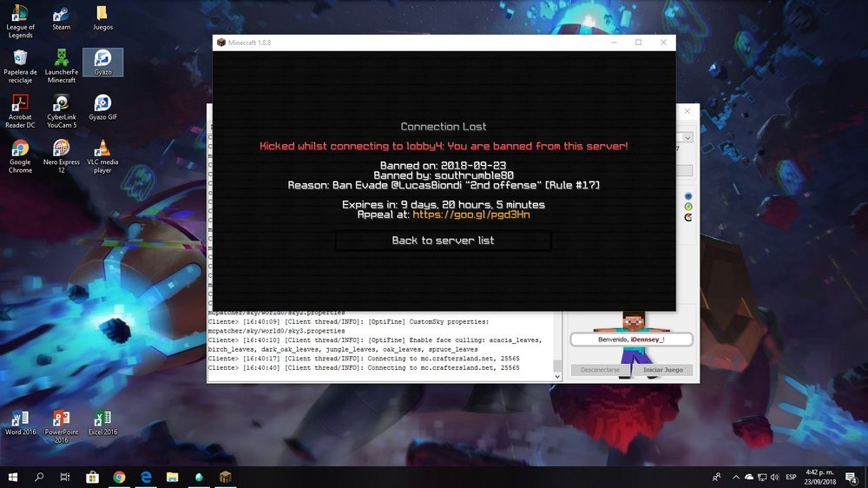868x488 pixels.
Task: Select the League of Legends desktop icon
Action: (x=20, y=21)
